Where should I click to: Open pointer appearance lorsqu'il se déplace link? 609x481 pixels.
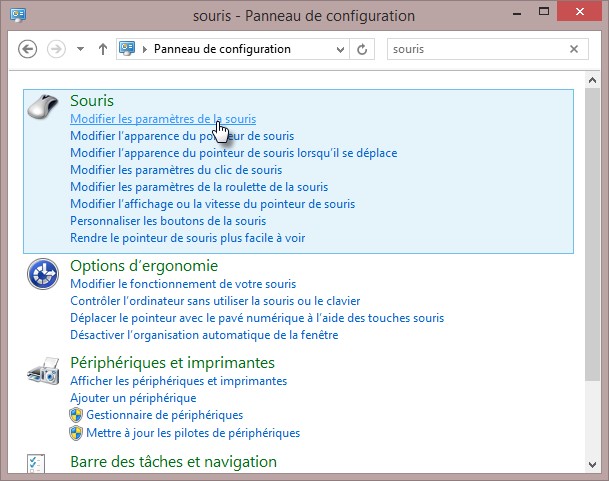tap(234, 153)
